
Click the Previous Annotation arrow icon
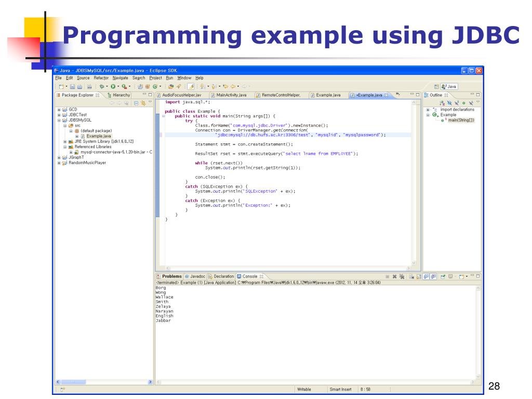214,87
